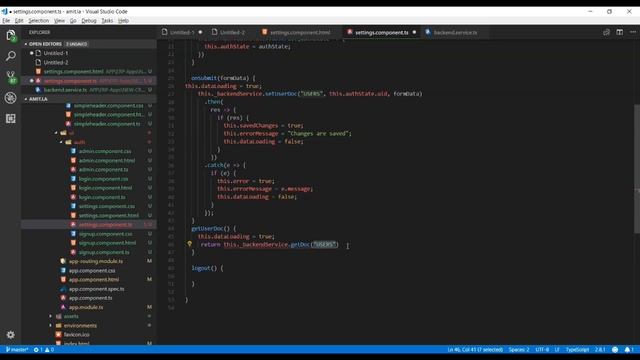
Task: Open the Extensions view
Action: tap(11, 119)
